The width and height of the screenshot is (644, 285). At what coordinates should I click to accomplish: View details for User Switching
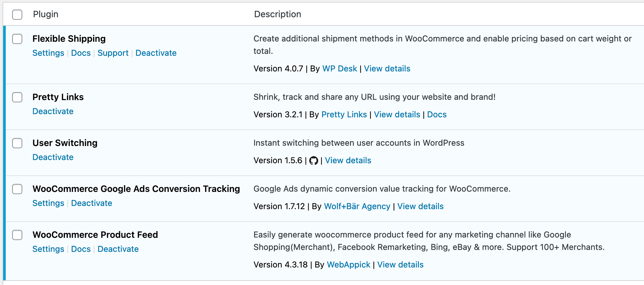point(348,160)
